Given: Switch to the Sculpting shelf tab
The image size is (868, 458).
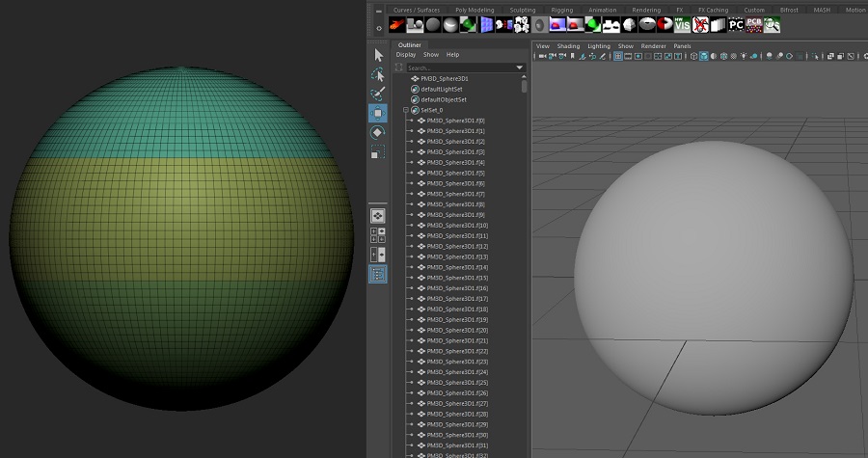Looking at the screenshot, I should pyautogui.click(x=522, y=10).
